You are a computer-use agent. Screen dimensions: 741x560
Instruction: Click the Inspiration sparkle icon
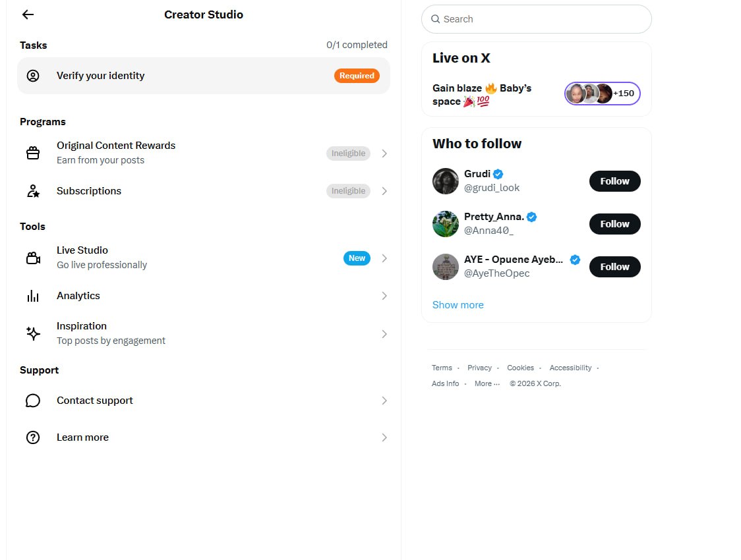(32, 333)
